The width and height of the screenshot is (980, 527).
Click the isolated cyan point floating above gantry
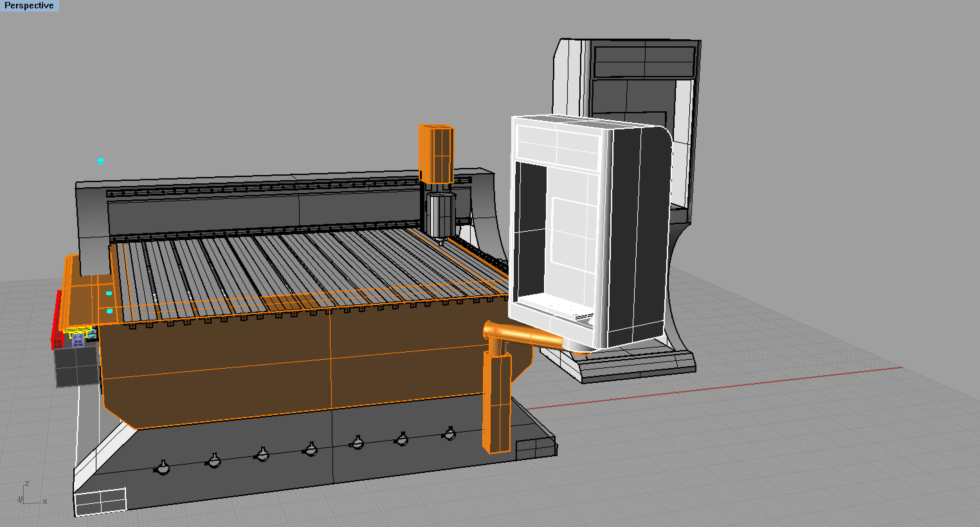point(100,162)
